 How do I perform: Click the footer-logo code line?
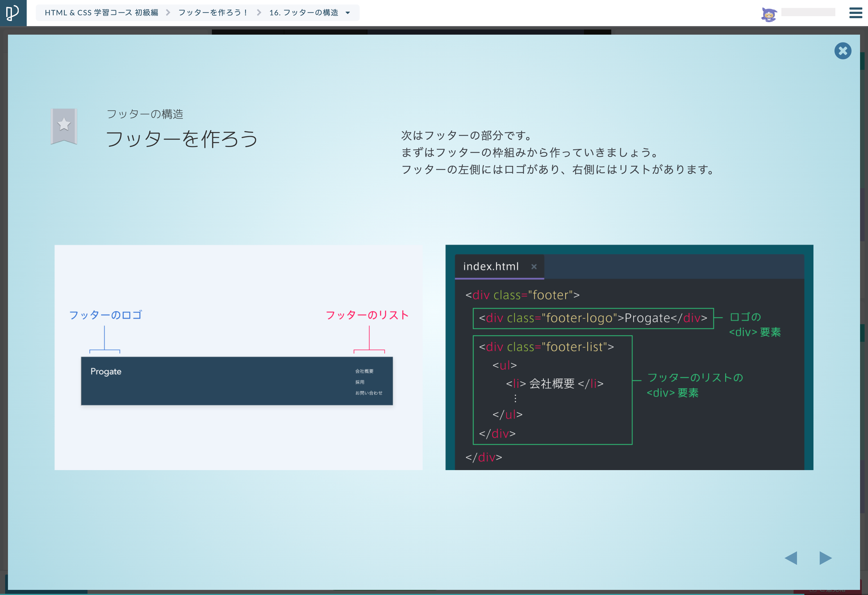tap(593, 318)
